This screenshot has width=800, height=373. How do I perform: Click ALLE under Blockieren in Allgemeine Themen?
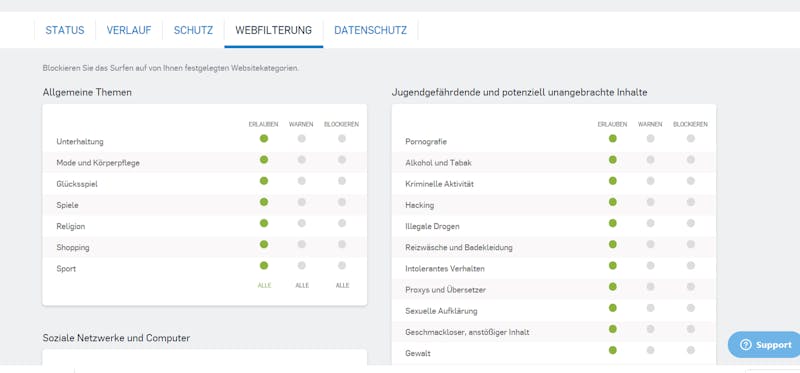point(342,286)
